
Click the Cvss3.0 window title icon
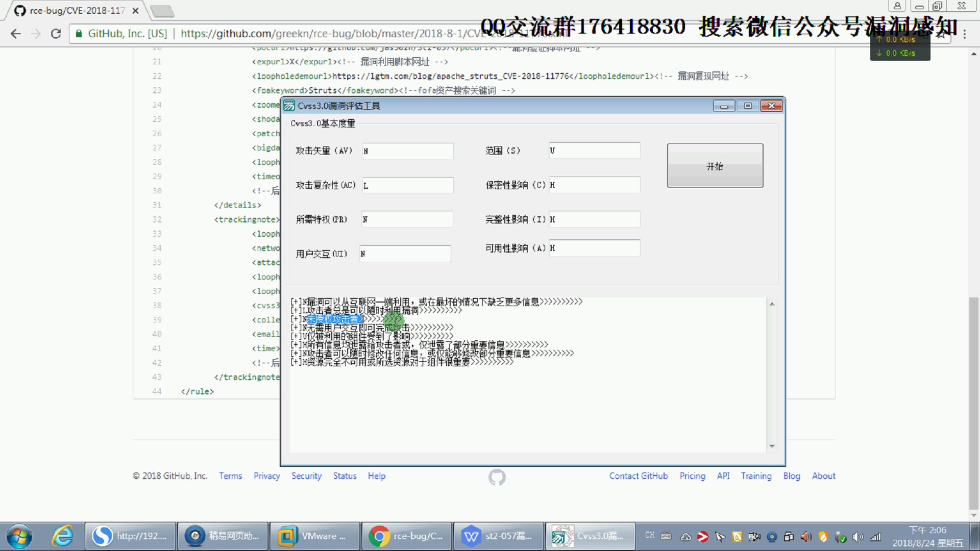[x=289, y=106]
